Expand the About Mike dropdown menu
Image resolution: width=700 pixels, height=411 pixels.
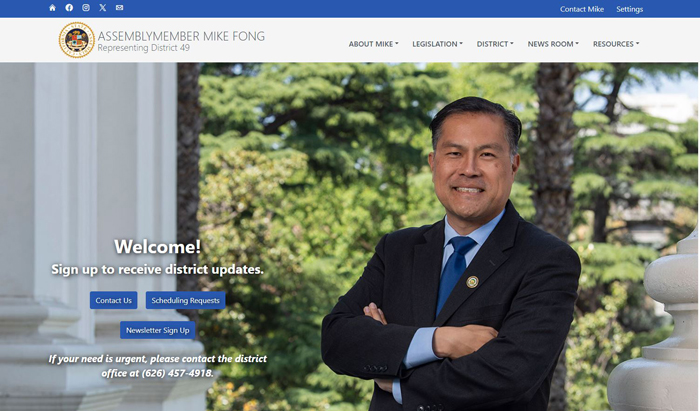(x=373, y=44)
